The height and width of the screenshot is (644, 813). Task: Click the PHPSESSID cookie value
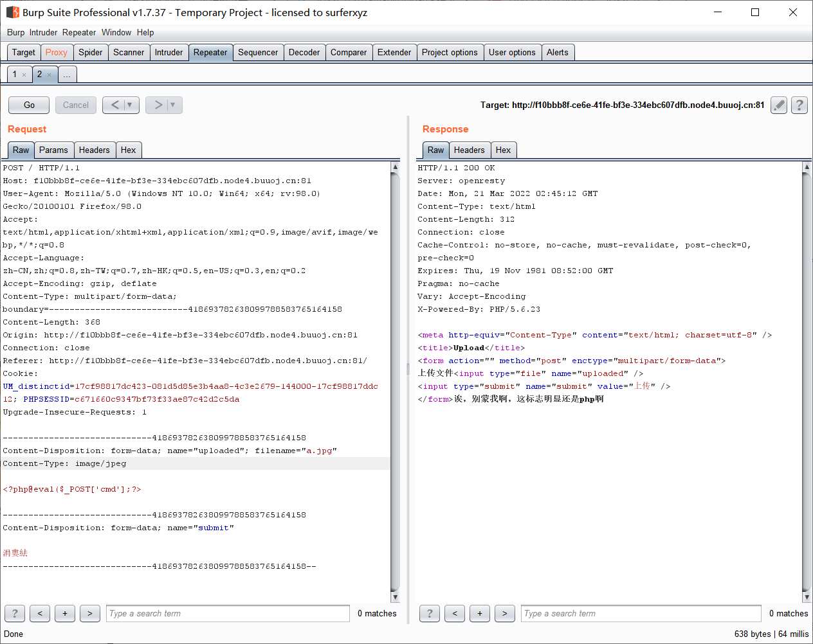(157, 399)
